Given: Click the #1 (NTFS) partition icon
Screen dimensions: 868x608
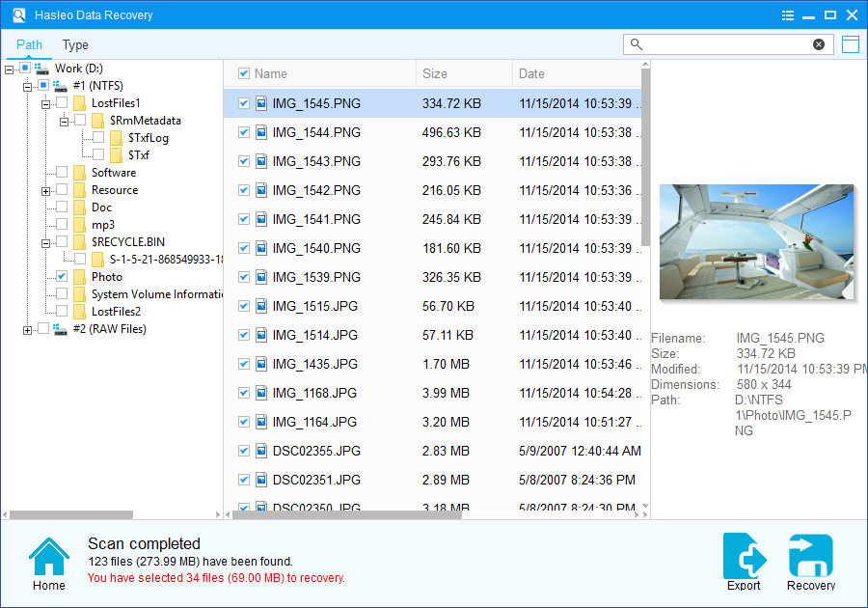Looking at the screenshot, I should [x=60, y=86].
